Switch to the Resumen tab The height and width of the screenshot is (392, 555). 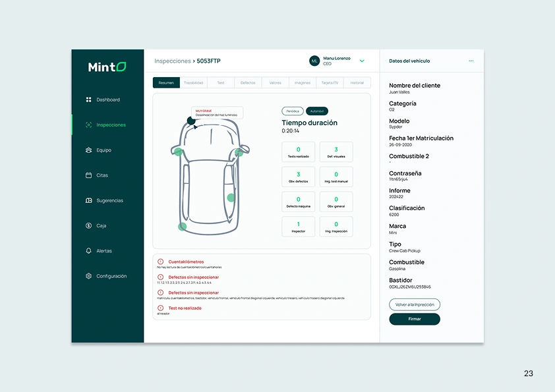(166, 82)
